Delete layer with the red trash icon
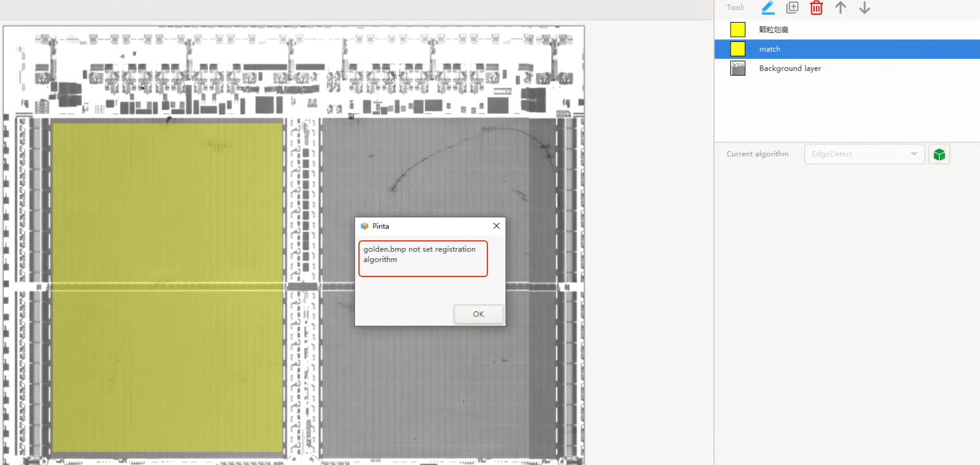Viewport: 980px width, 465px height. [817, 8]
